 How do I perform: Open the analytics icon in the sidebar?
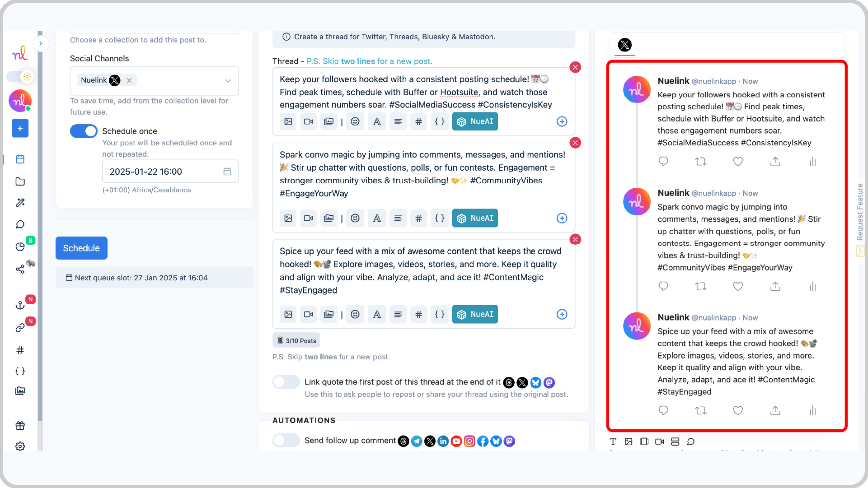click(x=20, y=246)
